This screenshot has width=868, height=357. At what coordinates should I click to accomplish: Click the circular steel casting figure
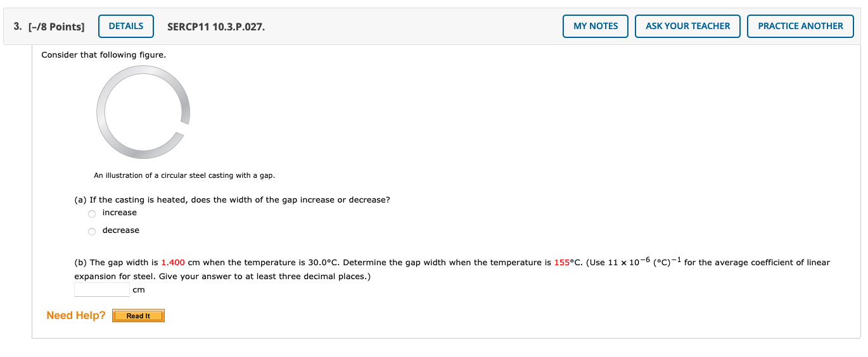143,113
